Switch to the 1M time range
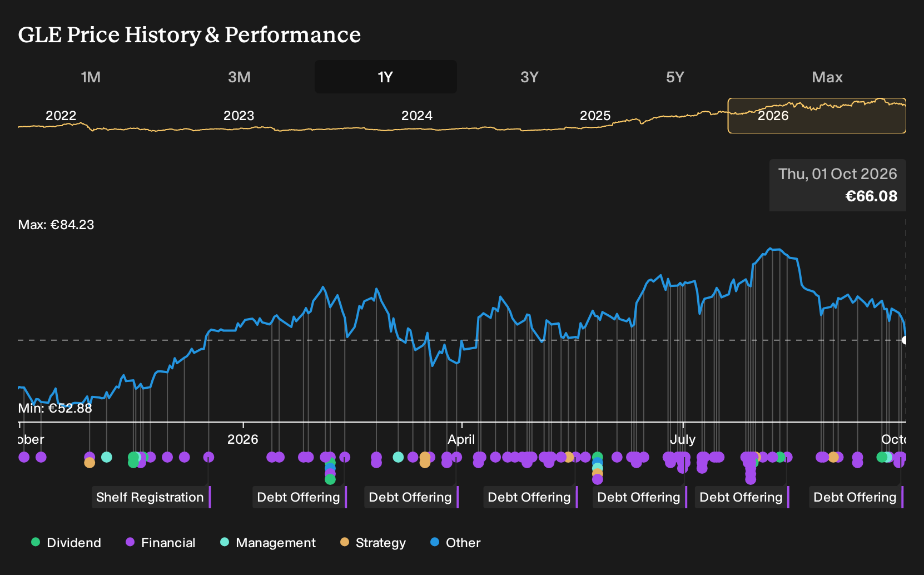924x575 pixels. 91,77
